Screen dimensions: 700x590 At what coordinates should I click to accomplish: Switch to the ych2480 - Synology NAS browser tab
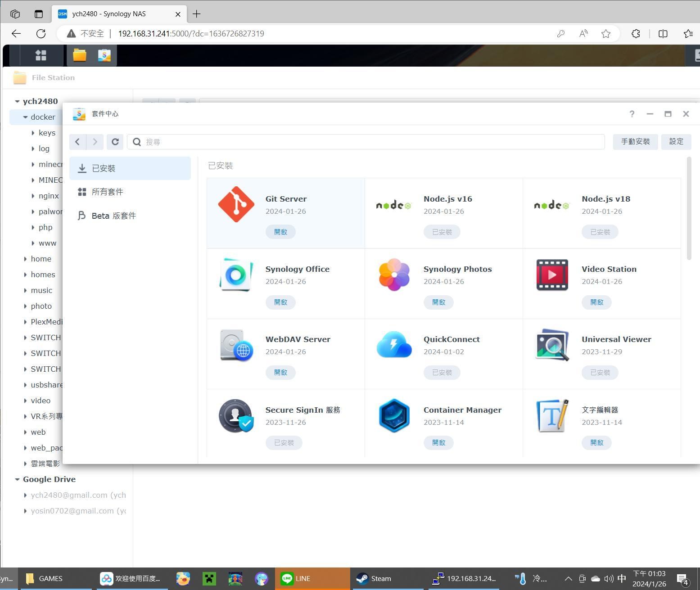pyautogui.click(x=119, y=14)
